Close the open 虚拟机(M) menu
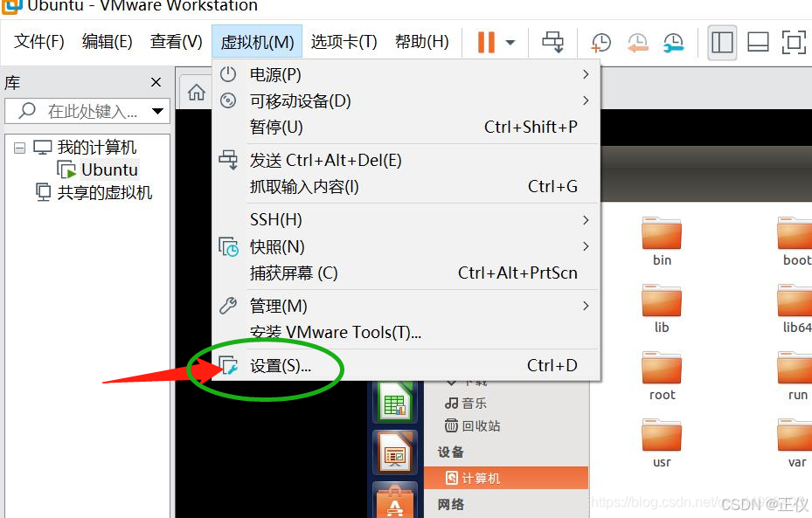 click(x=257, y=41)
